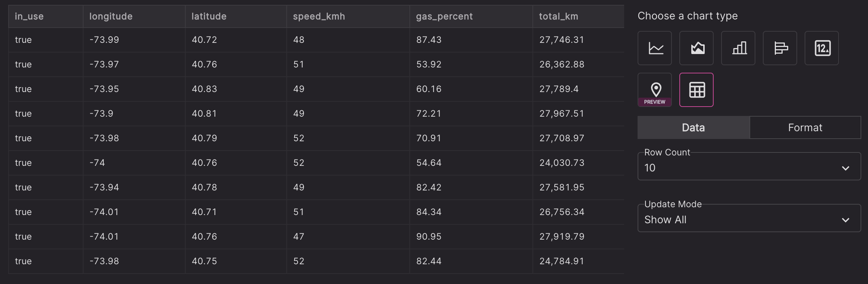Choose the vertical bar chart type

click(738, 48)
